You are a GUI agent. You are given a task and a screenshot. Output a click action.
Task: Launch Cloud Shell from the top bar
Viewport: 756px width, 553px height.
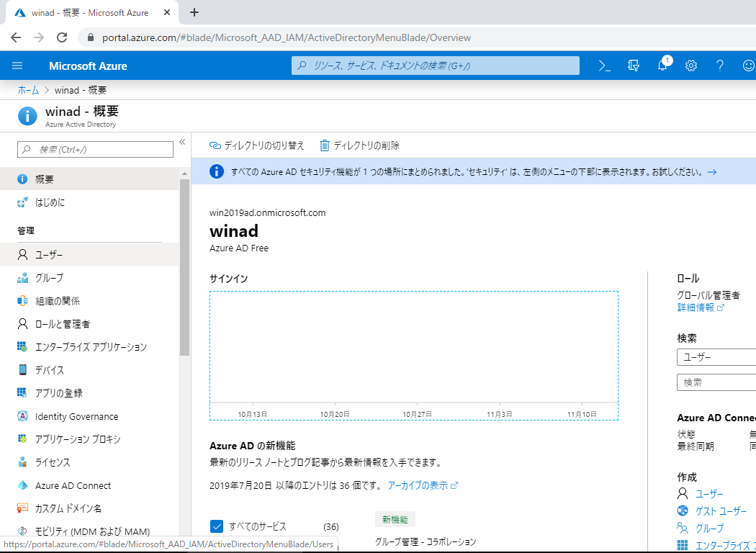[x=605, y=66]
